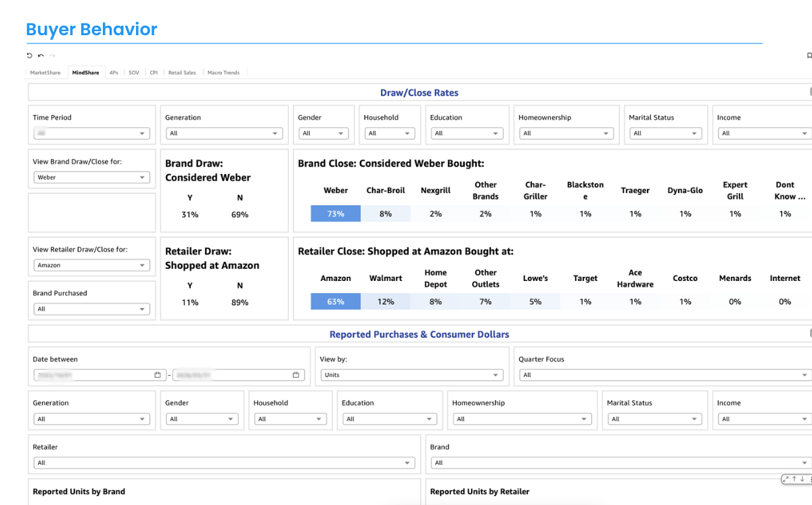Open the Retail Sales tab
Viewport: 812px width, 505px height.
tap(182, 72)
